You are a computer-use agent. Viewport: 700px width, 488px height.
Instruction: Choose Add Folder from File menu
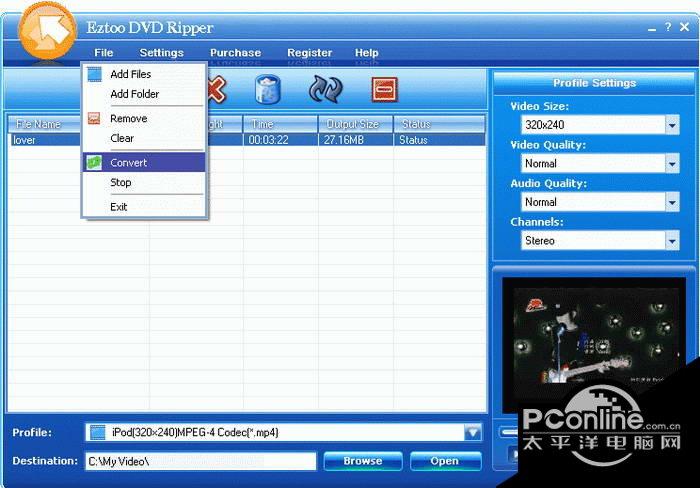tap(144, 94)
